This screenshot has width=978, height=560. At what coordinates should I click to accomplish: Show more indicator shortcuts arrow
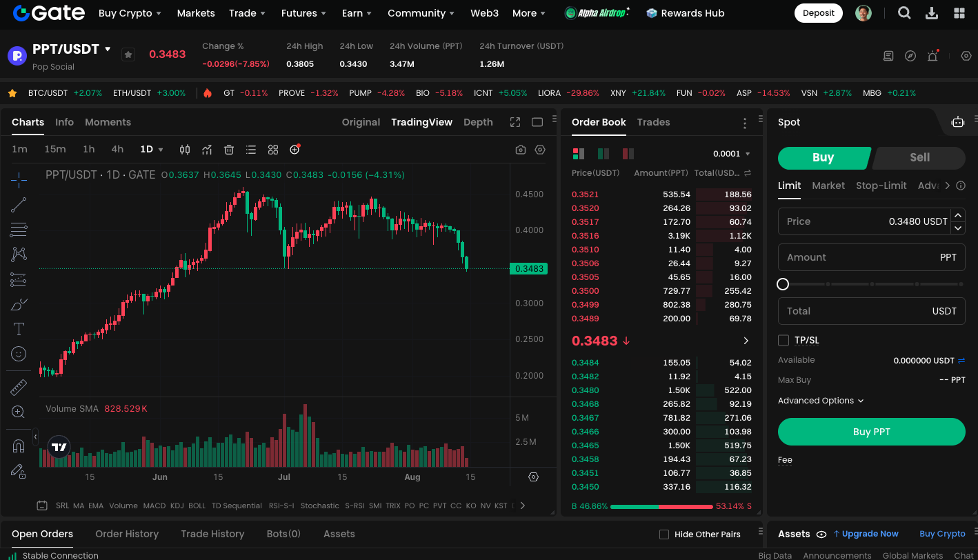pos(522,506)
